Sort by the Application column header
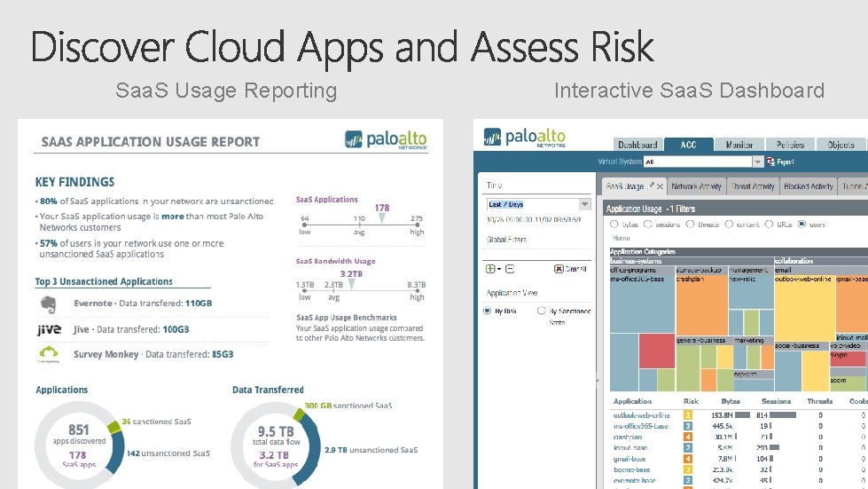Viewport: 868px width, 489px height. 632,401
